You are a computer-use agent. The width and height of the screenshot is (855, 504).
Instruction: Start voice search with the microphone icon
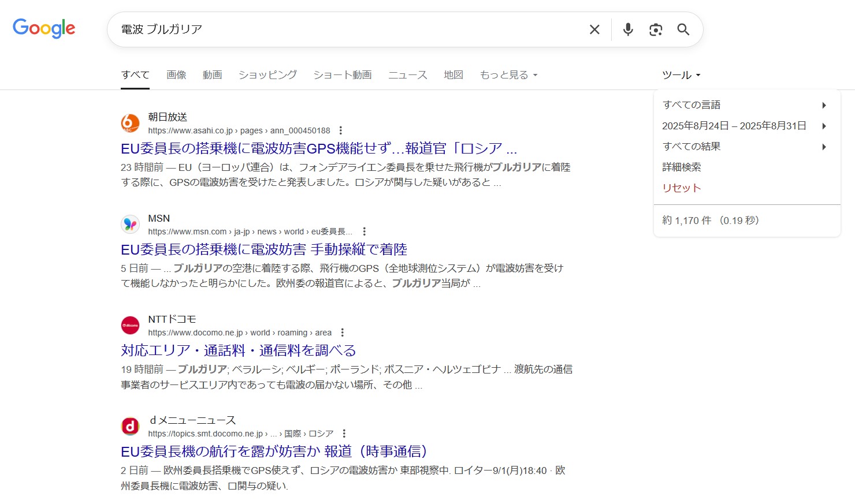628,29
